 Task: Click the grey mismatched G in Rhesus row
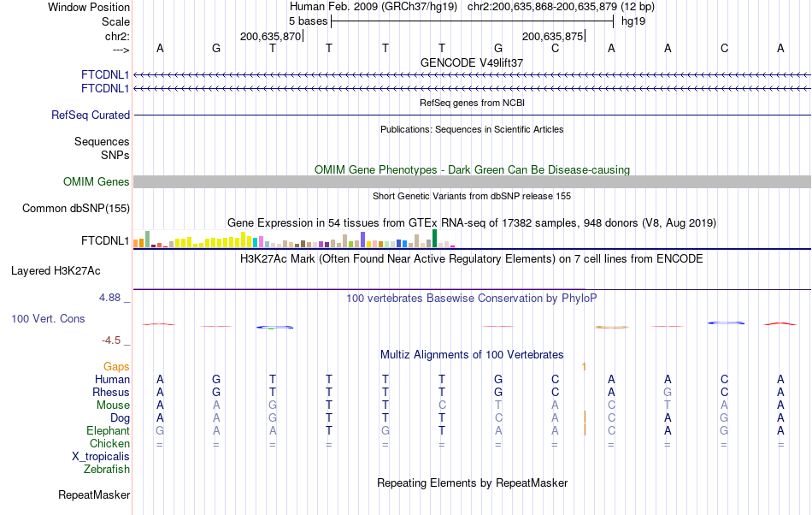(668, 392)
